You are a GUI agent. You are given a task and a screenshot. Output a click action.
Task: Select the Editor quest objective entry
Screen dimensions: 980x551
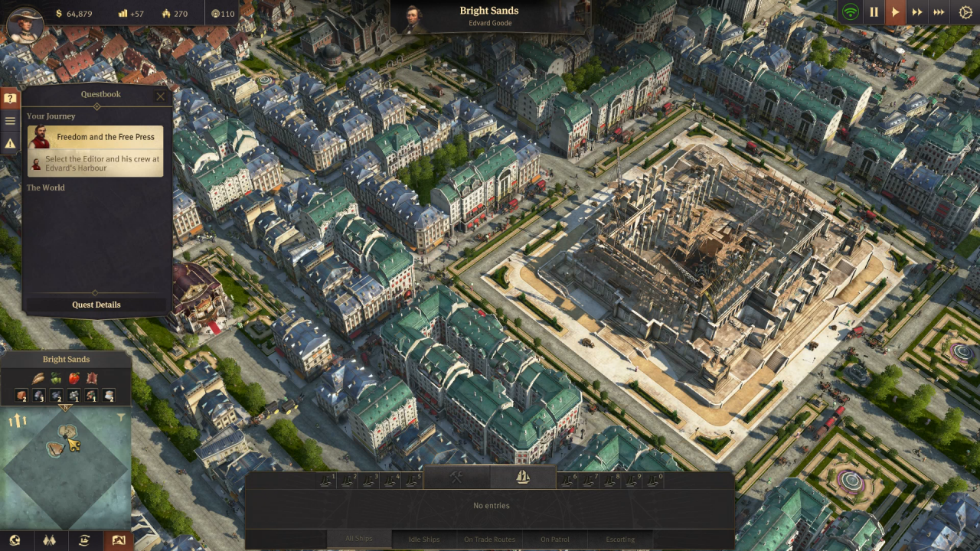coord(96,163)
